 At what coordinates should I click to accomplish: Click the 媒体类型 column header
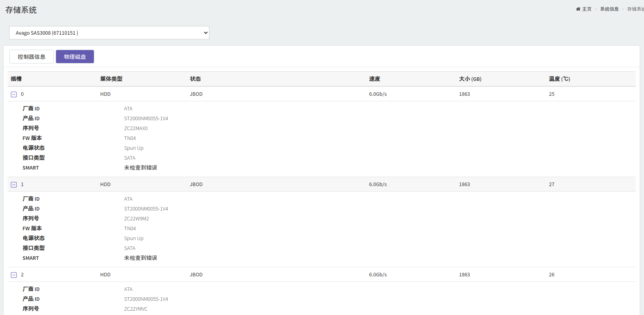tap(111, 79)
